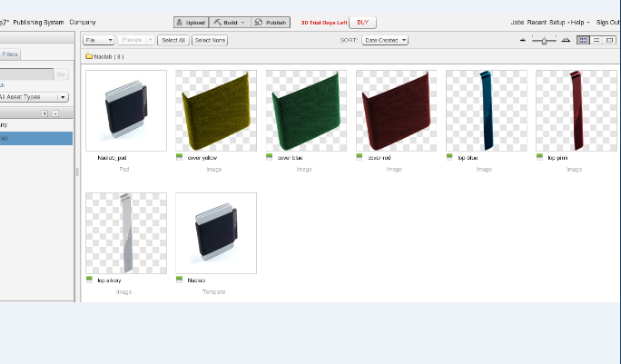Click Select None button
Viewport: 621px width, 364px height.
[210, 41]
